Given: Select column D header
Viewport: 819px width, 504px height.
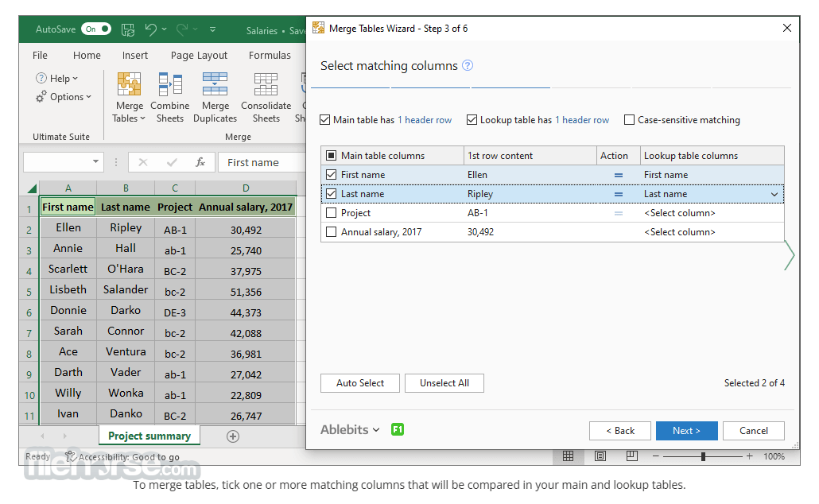Looking at the screenshot, I should coord(246,188).
